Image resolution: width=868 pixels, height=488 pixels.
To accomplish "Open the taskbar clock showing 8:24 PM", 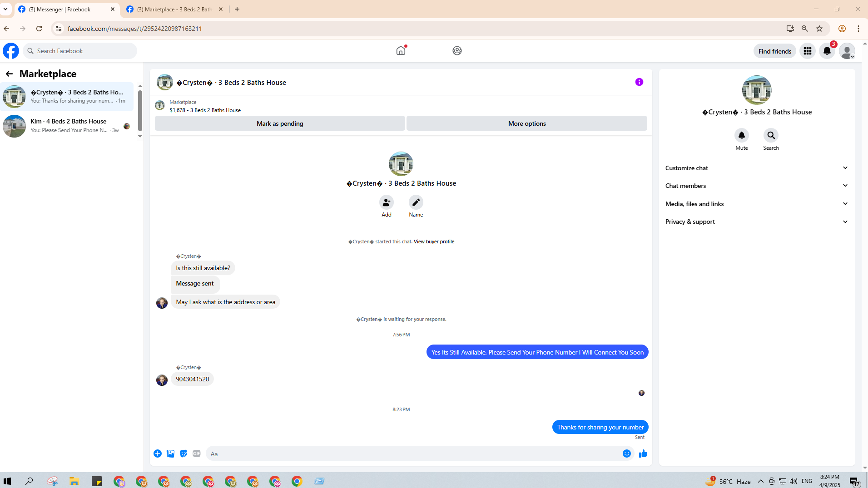I will pyautogui.click(x=829, y=481).
